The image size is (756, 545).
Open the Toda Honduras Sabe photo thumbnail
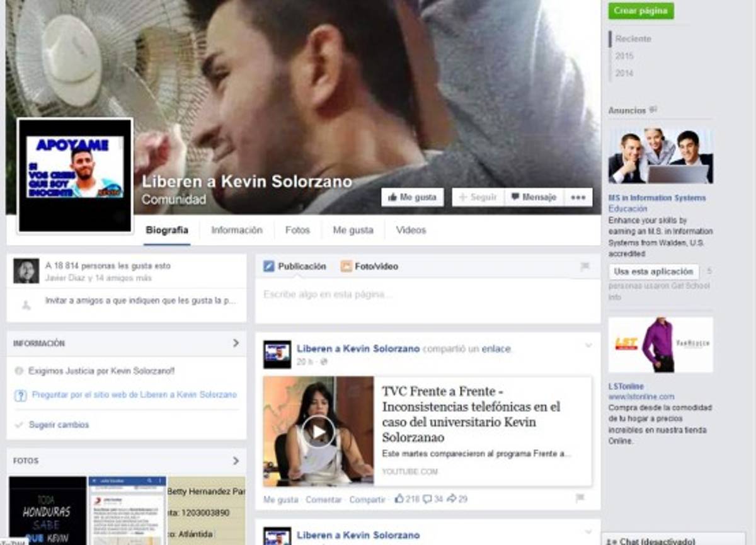[47, 510]
